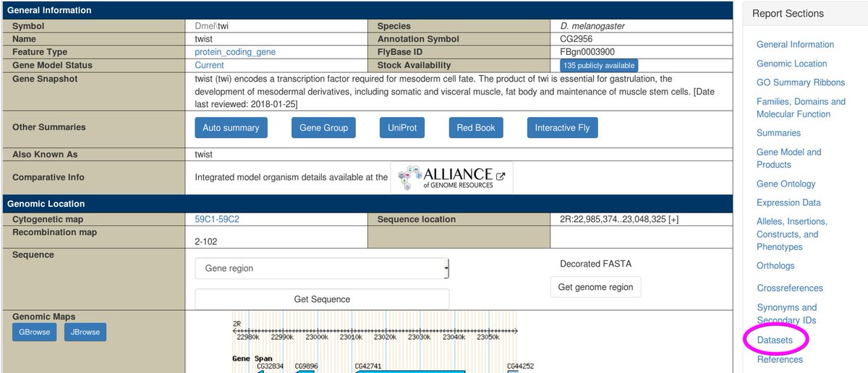This screenshot has width=868, height=373.
Task: Click the Gene Span track label
Action: pos(252,359)
